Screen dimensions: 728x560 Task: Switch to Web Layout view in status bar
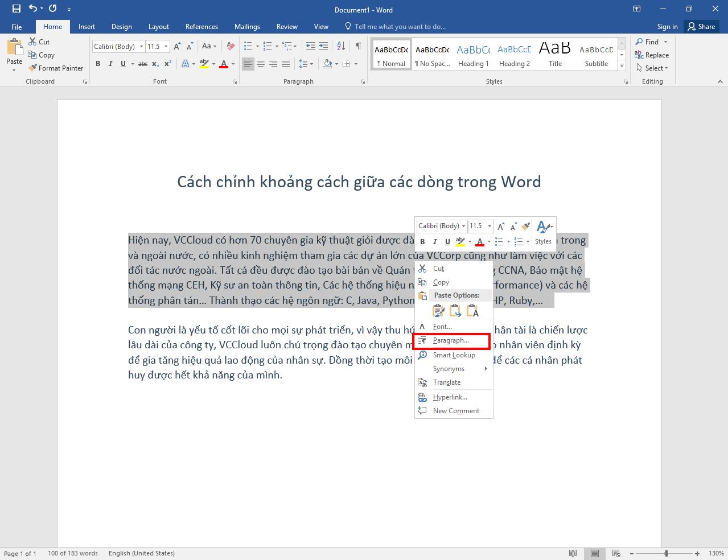coord(616,553)
